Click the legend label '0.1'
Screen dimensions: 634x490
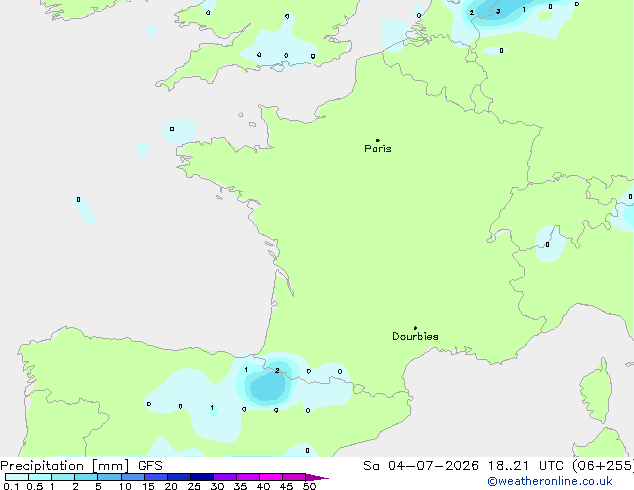point(11,486)
